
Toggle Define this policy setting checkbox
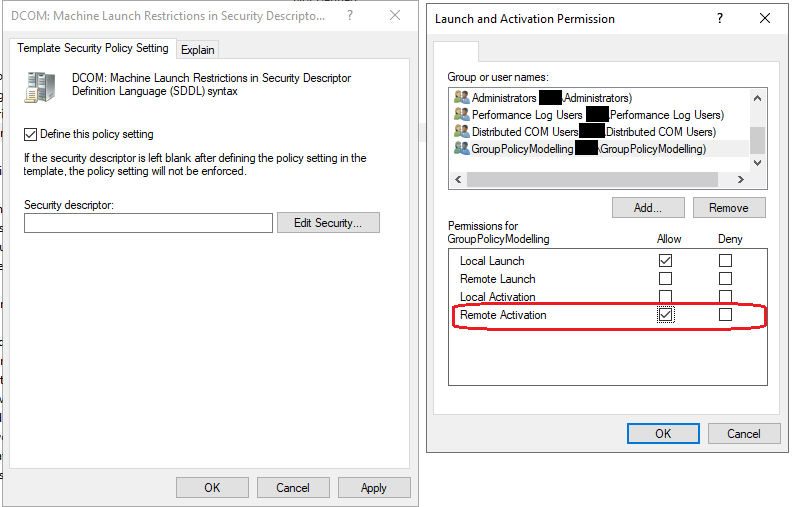pos(30,134)
